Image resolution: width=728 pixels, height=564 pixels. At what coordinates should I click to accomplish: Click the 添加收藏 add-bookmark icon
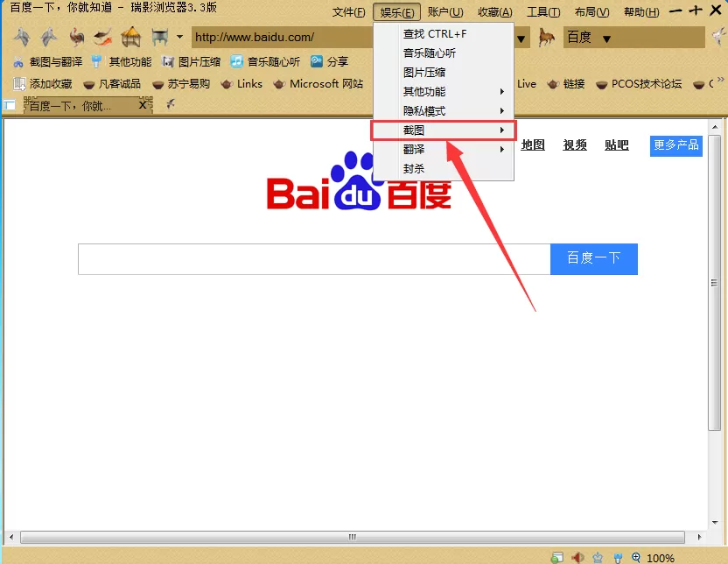(x=19, y=84)
